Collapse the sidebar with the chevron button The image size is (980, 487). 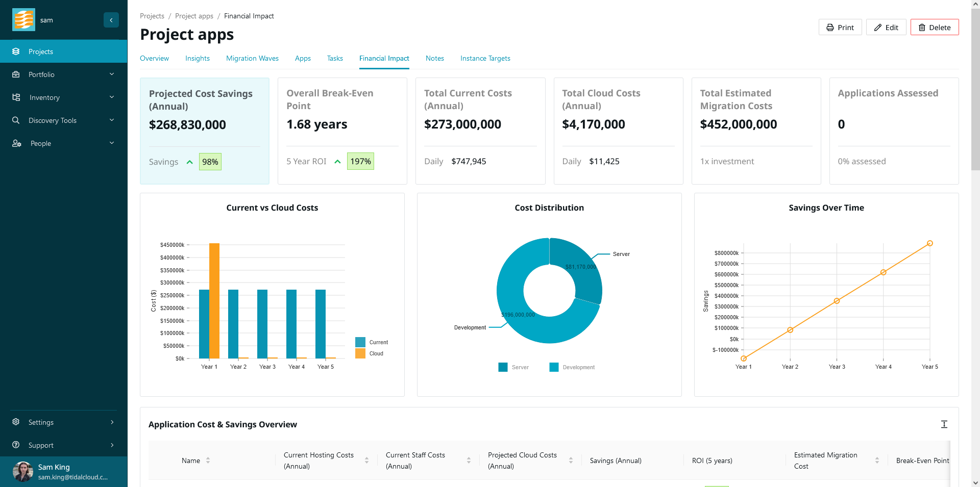coord(111,20)
